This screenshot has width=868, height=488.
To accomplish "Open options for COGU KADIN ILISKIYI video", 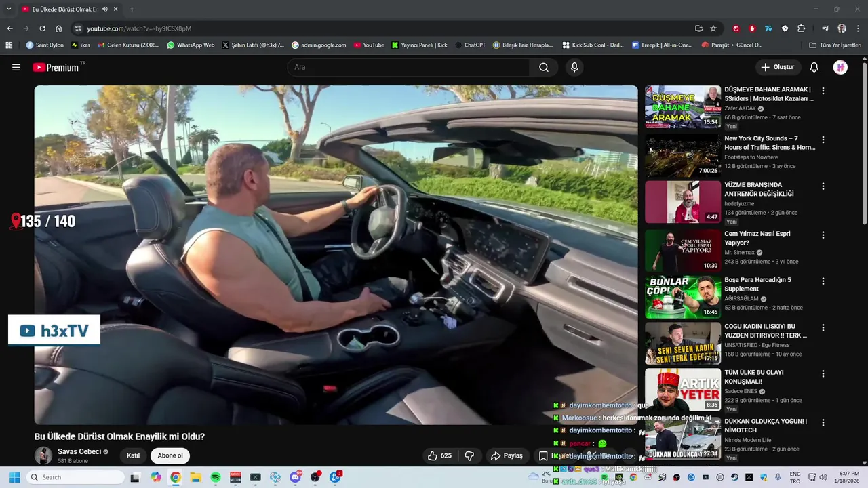I will [x=823, y=327].
